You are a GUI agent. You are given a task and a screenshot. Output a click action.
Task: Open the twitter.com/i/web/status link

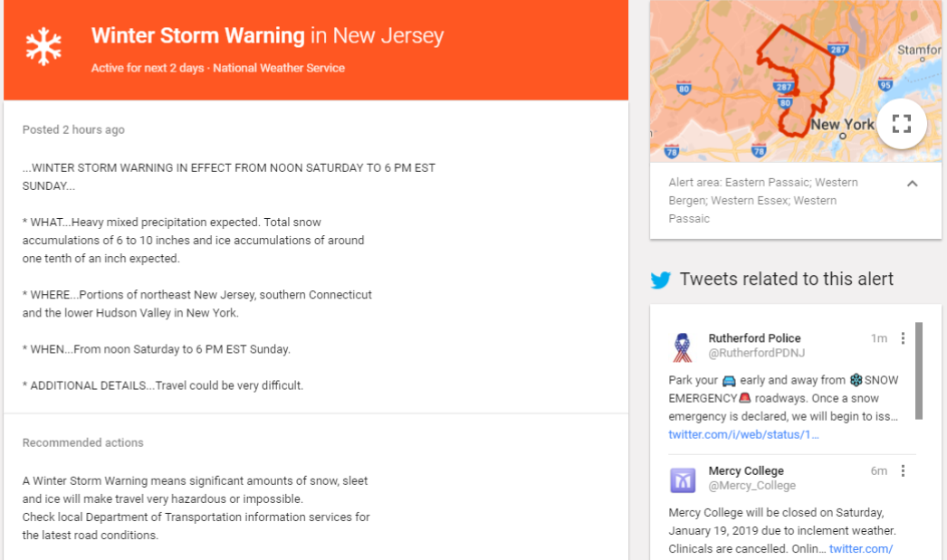[x=743, y=434]
